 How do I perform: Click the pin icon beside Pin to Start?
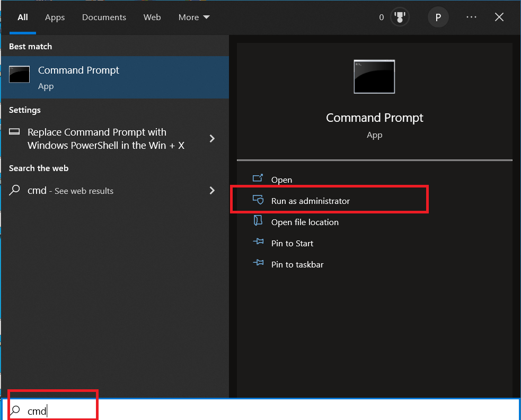click(258, 242)
